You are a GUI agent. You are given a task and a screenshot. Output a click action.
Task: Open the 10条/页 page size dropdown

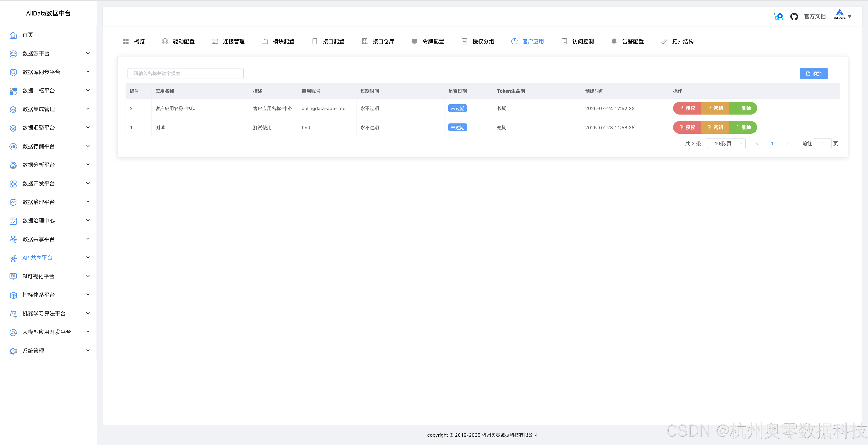click(726, 144)
